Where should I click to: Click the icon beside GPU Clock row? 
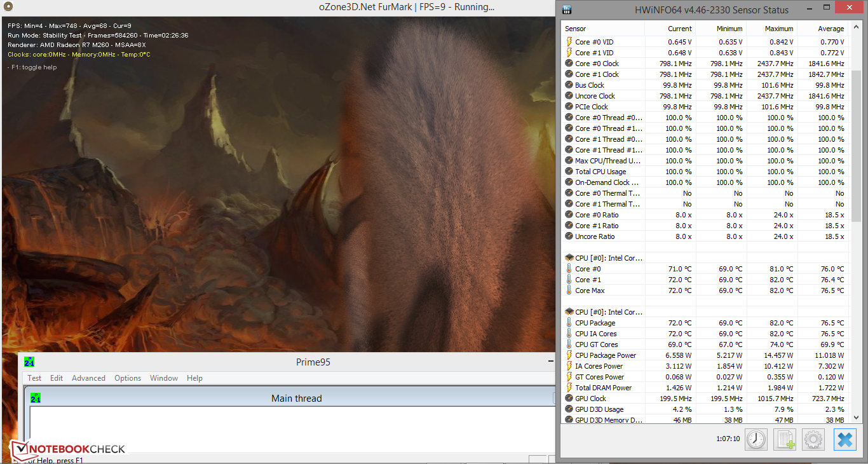569,399
